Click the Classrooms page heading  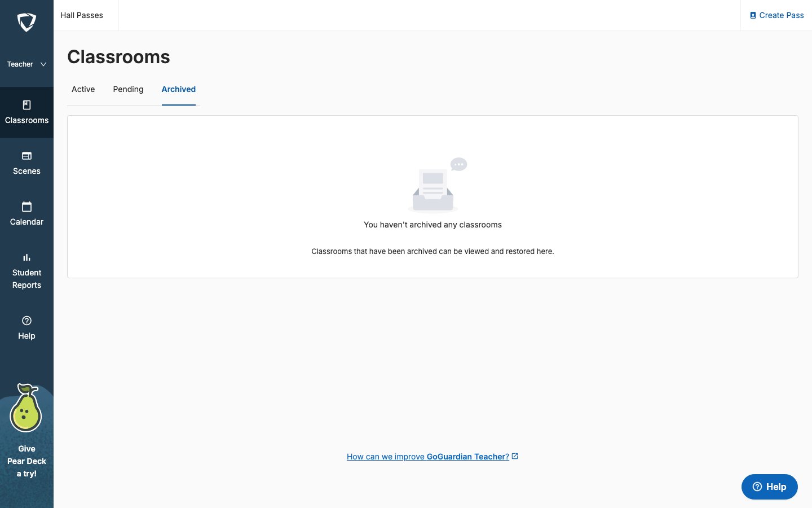(x=118, y=57)
